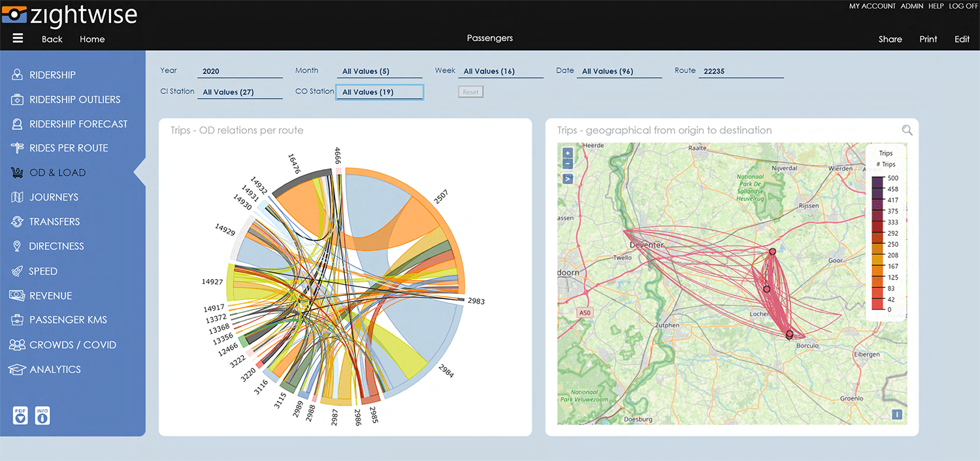Click the Share link
The width and height of the screenshot is (980, 461).
pyautogui.click(x=890, y=39)
